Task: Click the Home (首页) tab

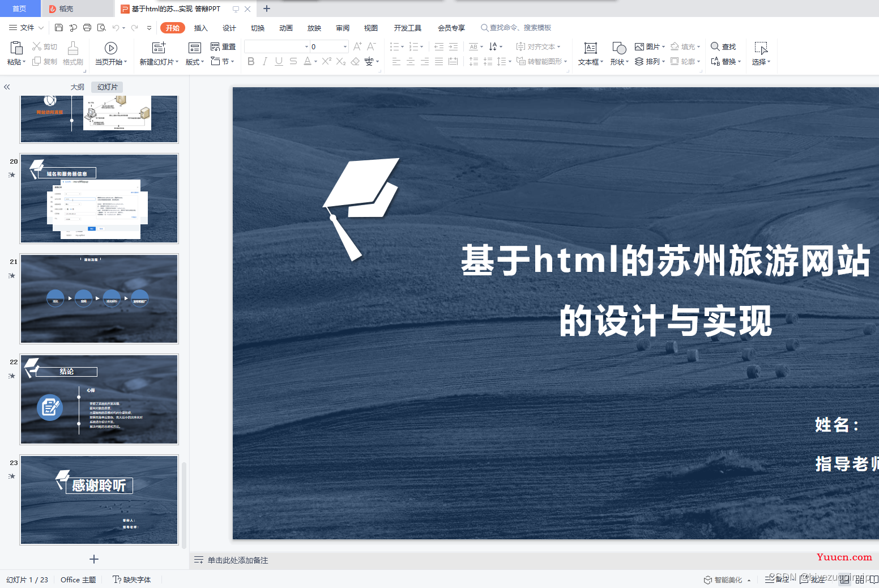Action: coord(19,8)
